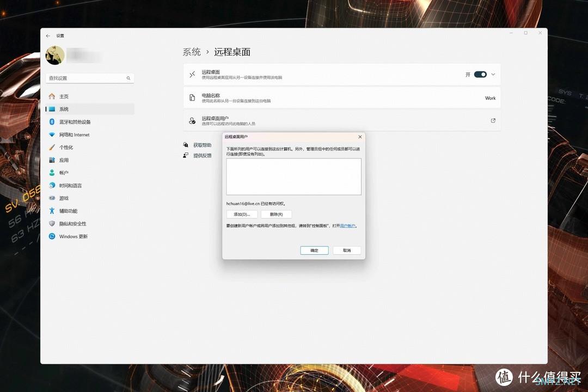This screenshot has height=392, width=588.
Task: Click the Home (主页) icon in sidebar
Action: click(52, 96)
